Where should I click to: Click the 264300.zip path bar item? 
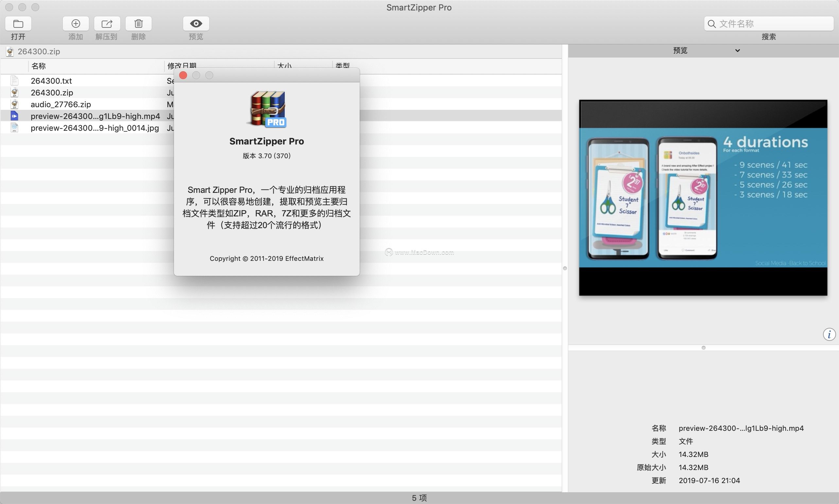click(x=33, y=51)
